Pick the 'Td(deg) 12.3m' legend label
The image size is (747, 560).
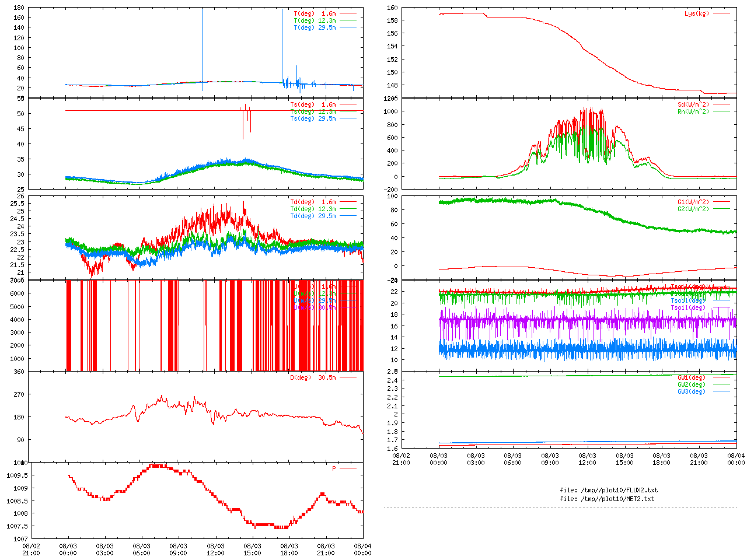pos(313,209)
